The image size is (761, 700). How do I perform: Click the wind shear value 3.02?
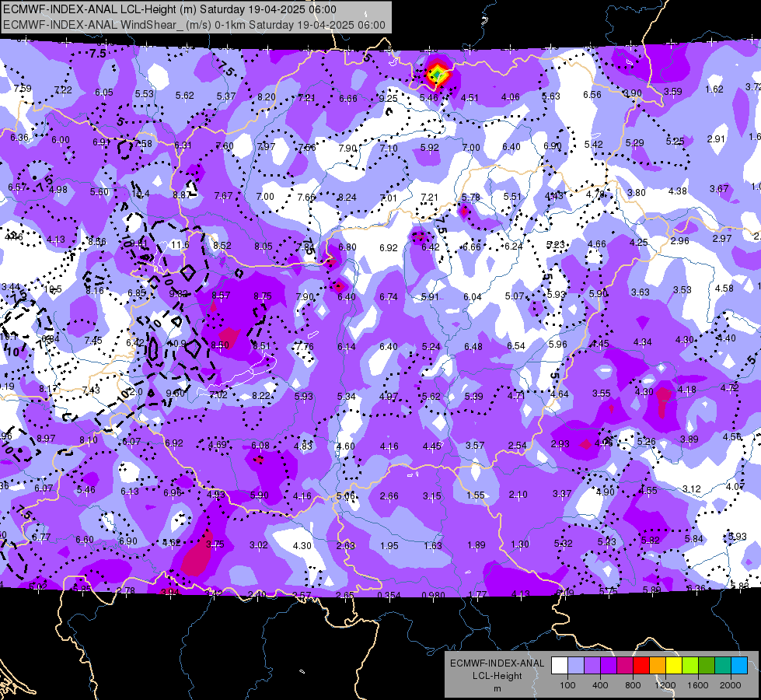coord(258,545)
